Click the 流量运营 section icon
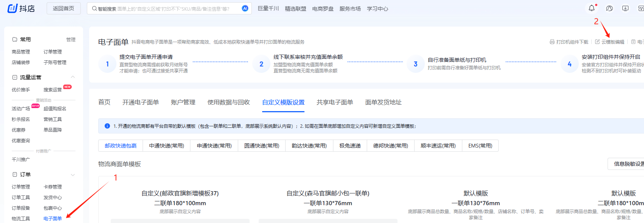The width and height of the screenshot is (644, 223). click(x=15, y=77)
